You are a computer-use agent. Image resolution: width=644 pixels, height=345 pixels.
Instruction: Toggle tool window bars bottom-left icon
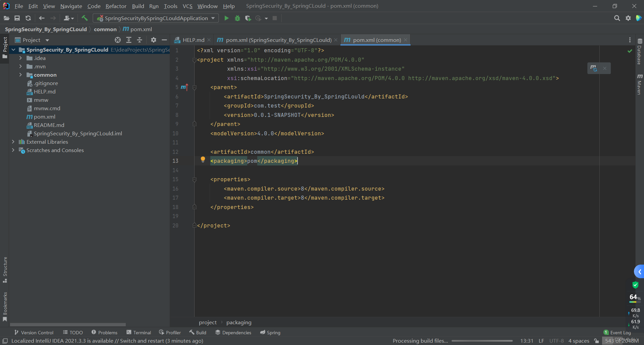5,341
